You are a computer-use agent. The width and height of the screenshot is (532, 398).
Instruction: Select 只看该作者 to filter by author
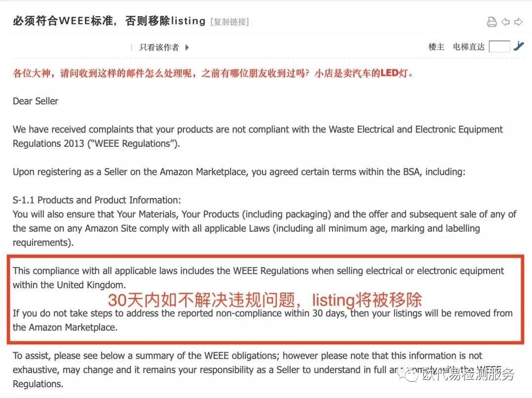click(159, 47)
